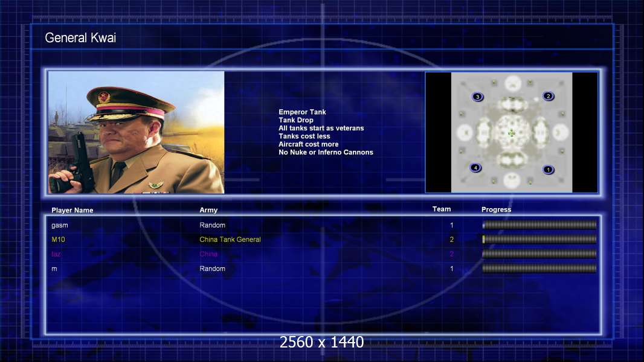Click the 'Aircraft cost more' text
Image resolution: width=644 pixels, height=362 pixels.
point(309,144)
